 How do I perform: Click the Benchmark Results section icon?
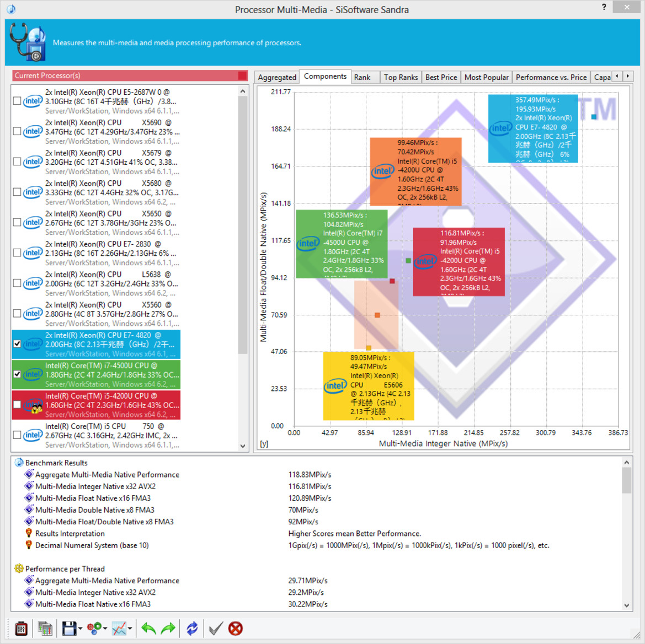(19, 463)
